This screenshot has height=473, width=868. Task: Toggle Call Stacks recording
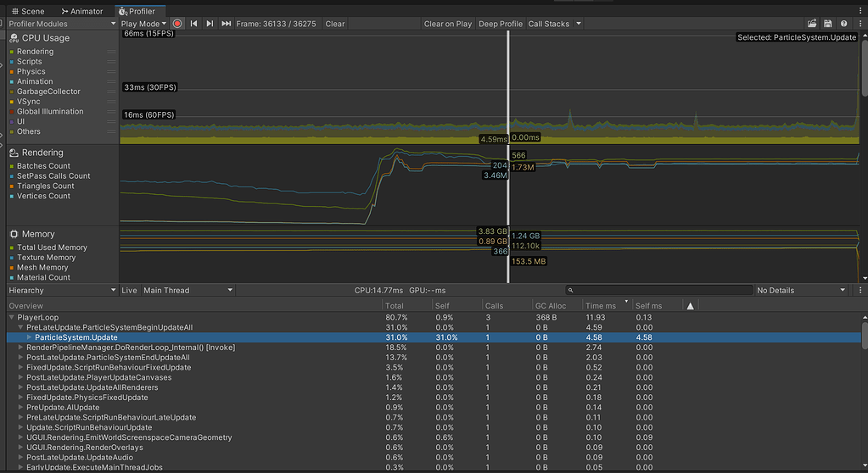point(549,24)
